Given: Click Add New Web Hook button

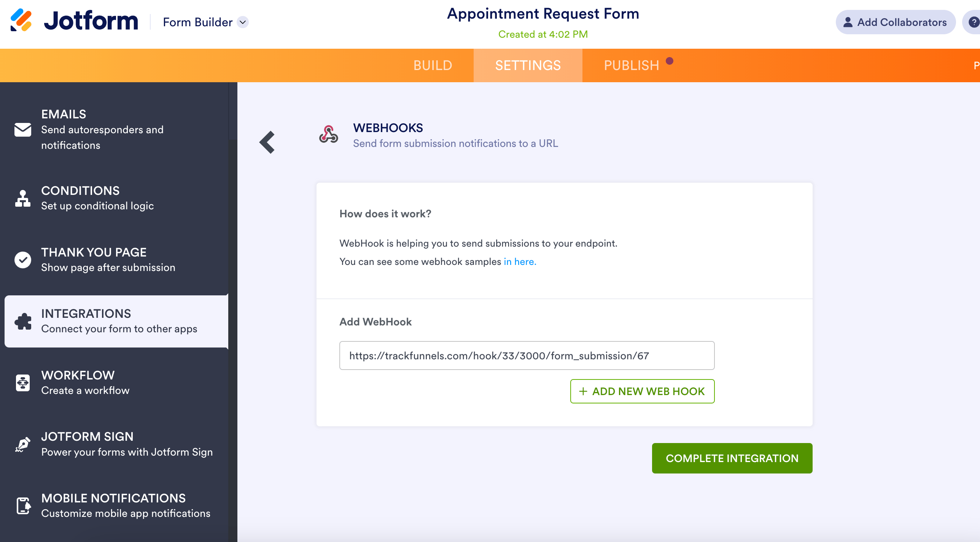Looking at the screenshot, I should click(x=642, y=391).
